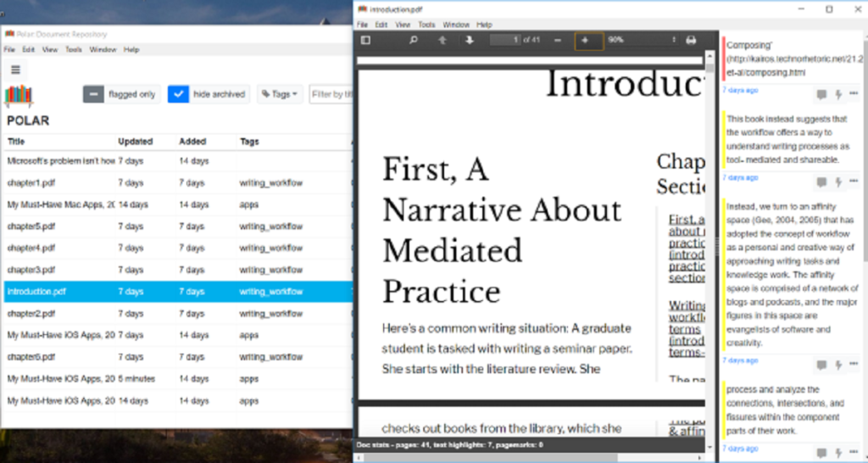The height and width of the screenshot is (463, 868).
Task: Go to next page with down arrow
Action: pos(469,40)
